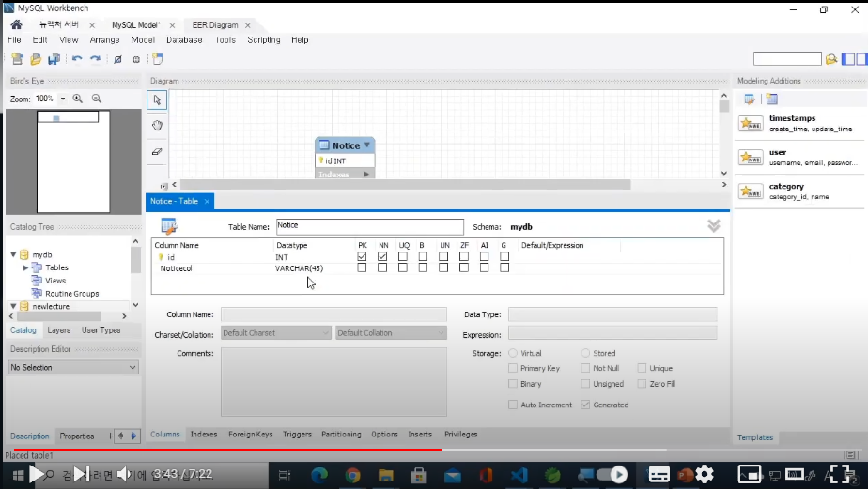Select the hand pan tool
Image resolution: width=868 pixels, height=489 pixels.
click(x=157, y=126)
